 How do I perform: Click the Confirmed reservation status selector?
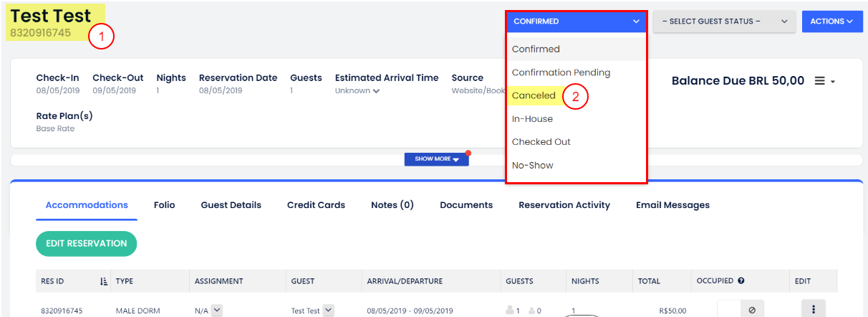coord(576,22)
